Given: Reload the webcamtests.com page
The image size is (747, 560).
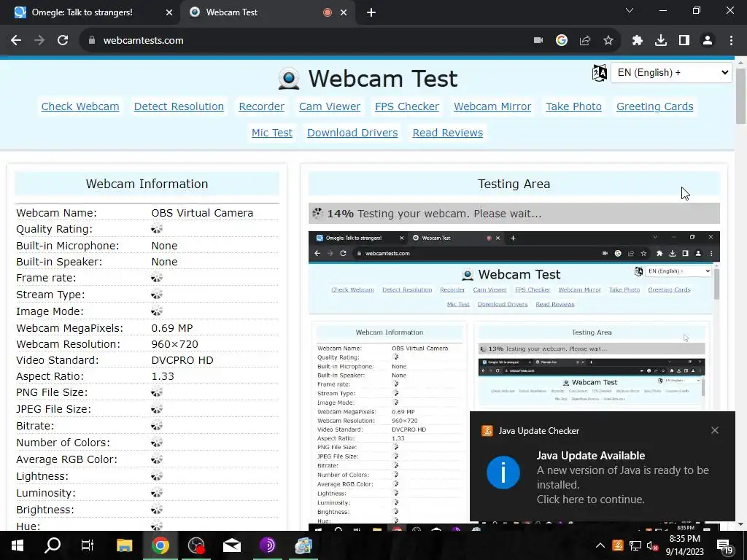Looking at the screenshot, I should point(63,41).
